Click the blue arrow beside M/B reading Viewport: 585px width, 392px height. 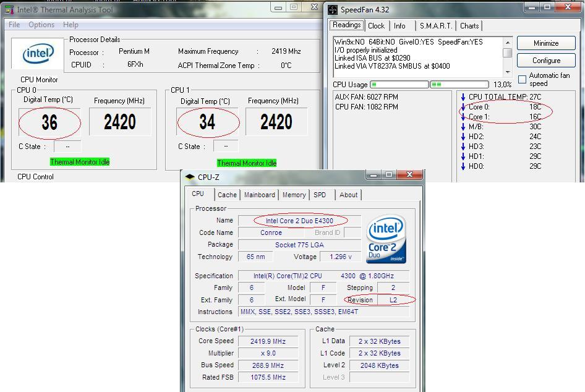[x=463, y=127]
